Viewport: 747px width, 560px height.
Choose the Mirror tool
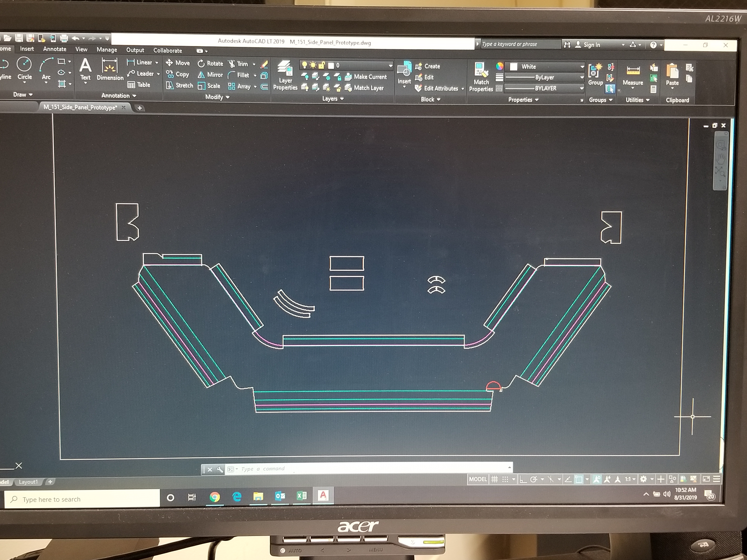click(x=210, y=75)
